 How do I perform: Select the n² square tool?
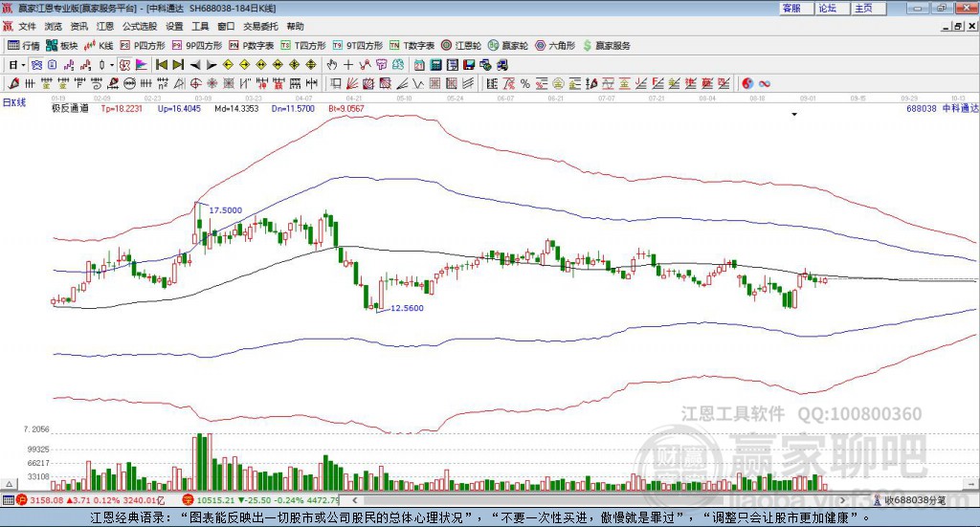click(163, 83)
